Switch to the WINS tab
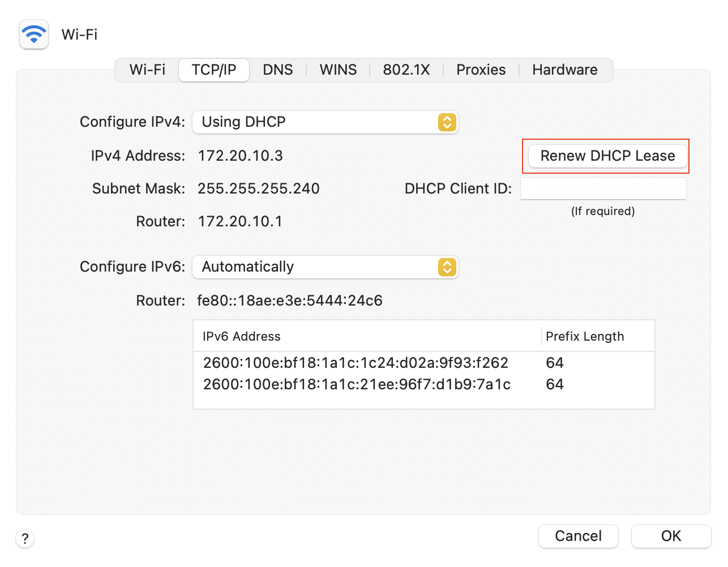Image resolution: width=728 pixels, height=567 pixels. pos(338,70)
